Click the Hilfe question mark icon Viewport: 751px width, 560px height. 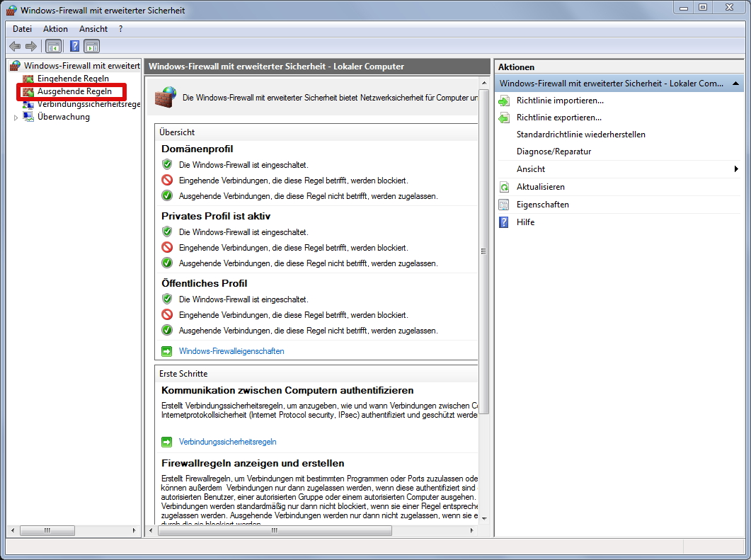click(x=504, y=222)
